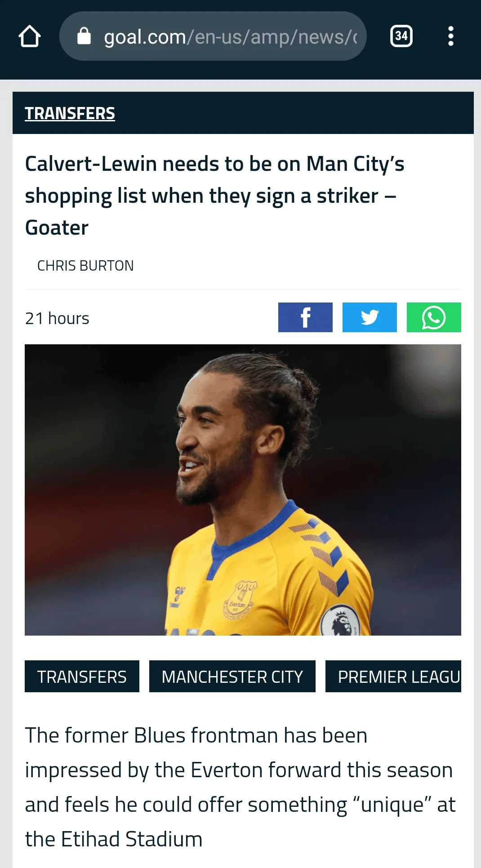Open the browser three-dot overflow menu
Image resolution: width=481 pixels, height=868 pixels.
[x=450, y=36]
